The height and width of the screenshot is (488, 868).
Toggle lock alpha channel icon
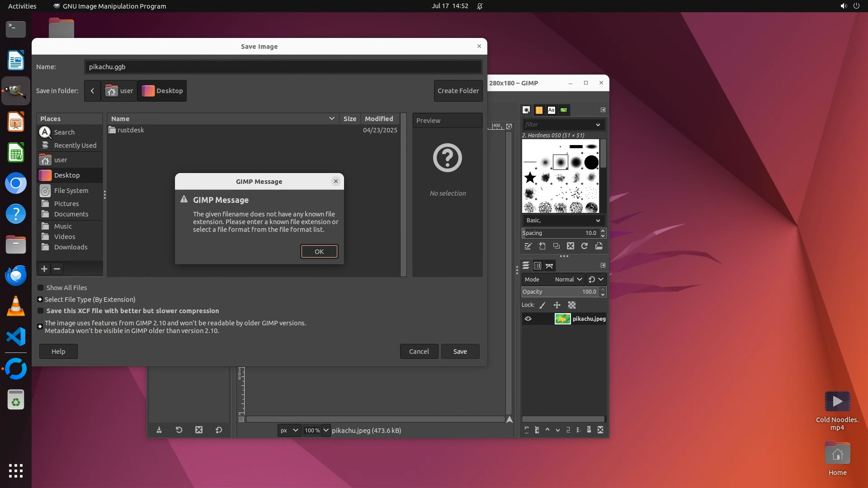pyautogui.click(x=572, y=305)
